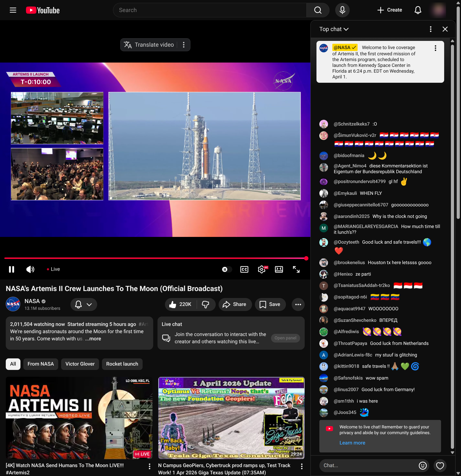Toggle autoplay switch in player
The width and height of the screenshot is (461, 476).
[227, 269]
